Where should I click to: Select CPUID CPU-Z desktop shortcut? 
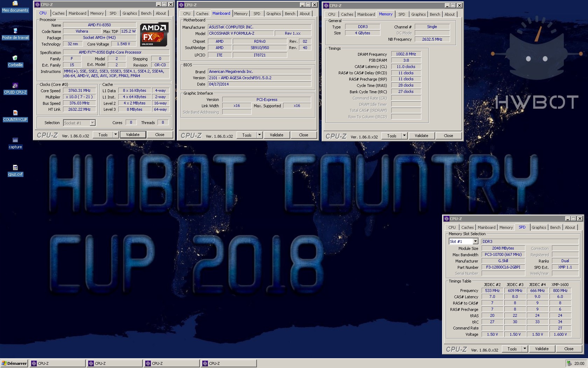coord(15,89)
